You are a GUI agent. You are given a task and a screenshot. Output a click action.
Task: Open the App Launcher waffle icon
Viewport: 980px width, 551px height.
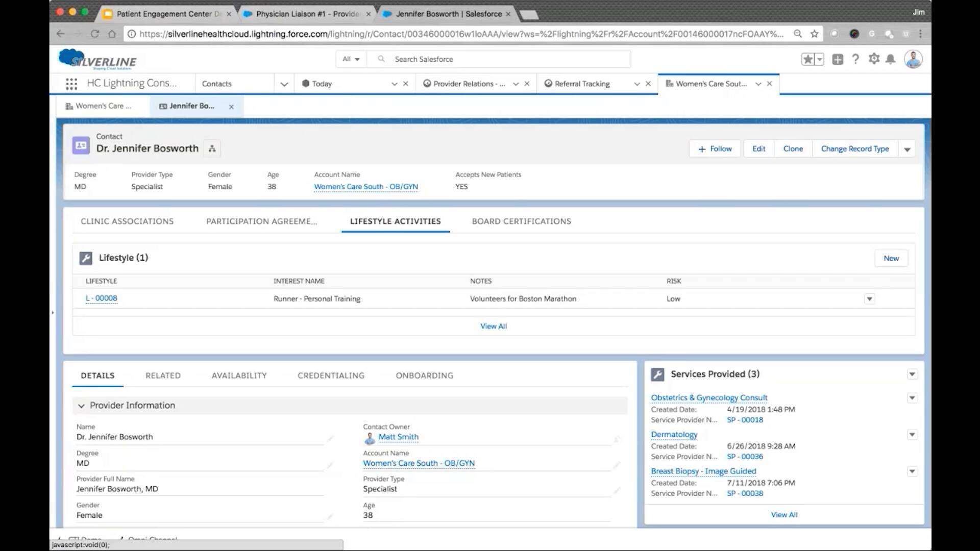click(71, 84)
